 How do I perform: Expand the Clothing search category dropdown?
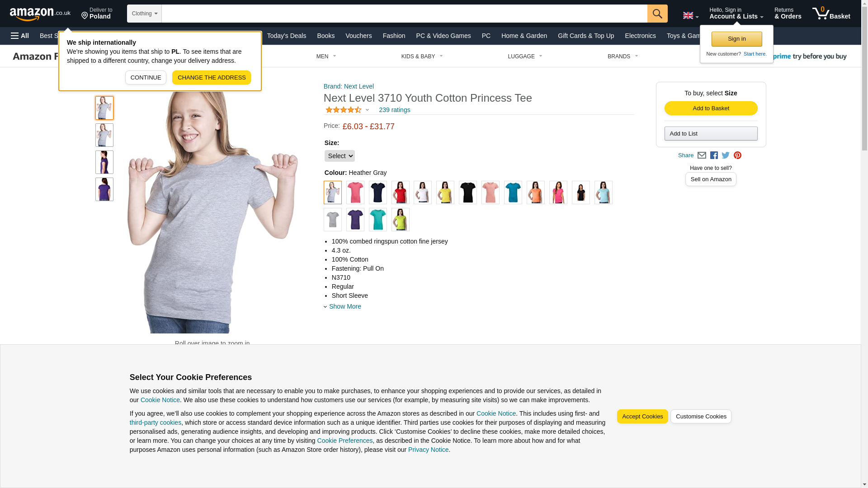click(x=144, y=14)
